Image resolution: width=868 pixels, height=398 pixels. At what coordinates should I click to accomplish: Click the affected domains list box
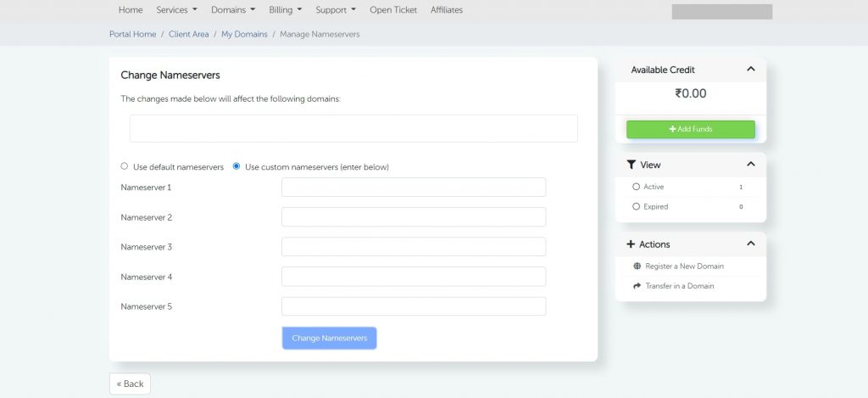pyautogui.click(x=353, y=129)
